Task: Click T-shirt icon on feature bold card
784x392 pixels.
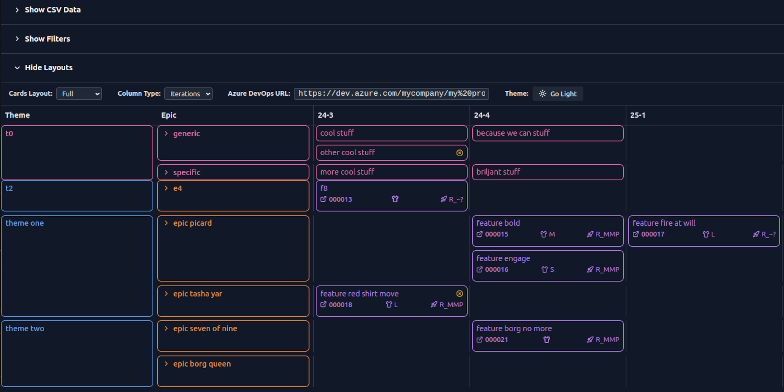Action: point(544,234)
